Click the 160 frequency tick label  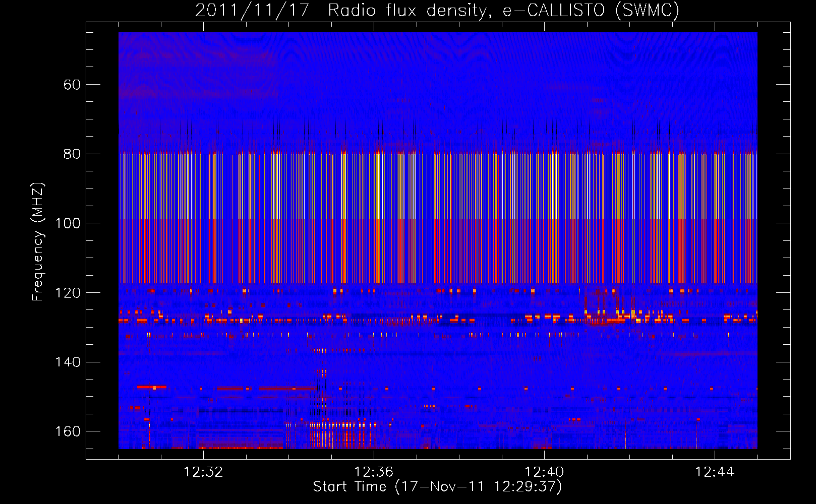point(68,431)
